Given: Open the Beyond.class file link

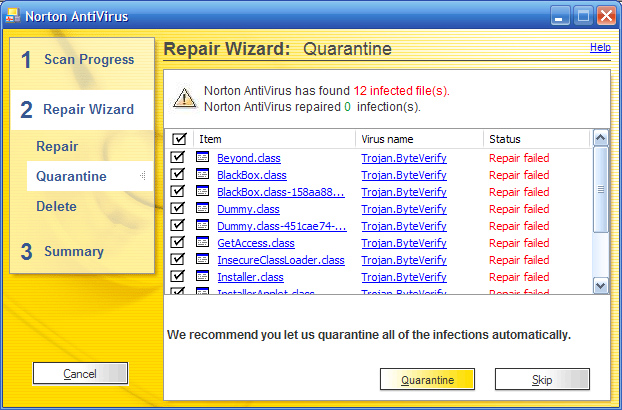Looking at the screenshot, I should tap(249, 158).
